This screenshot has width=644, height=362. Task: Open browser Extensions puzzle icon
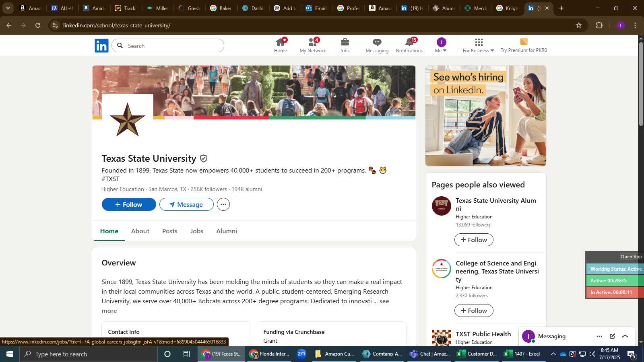(x=599, y=25)
